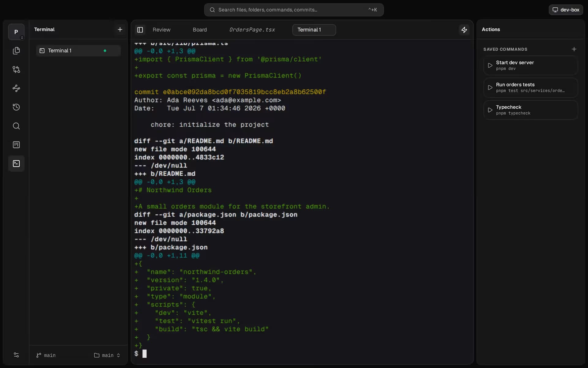Click the '"build": "tsc && vite build"' line
588x368 pixels.
tap(212, 329)
